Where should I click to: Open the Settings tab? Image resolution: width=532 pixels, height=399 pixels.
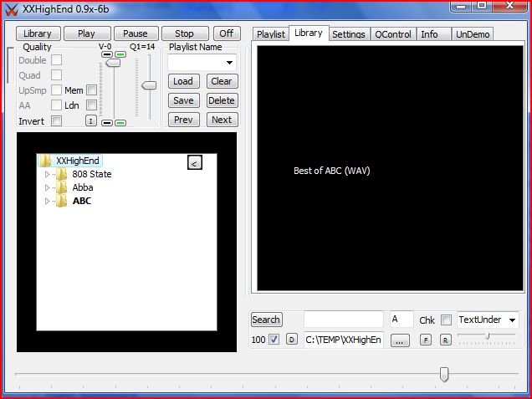point(349,34)
